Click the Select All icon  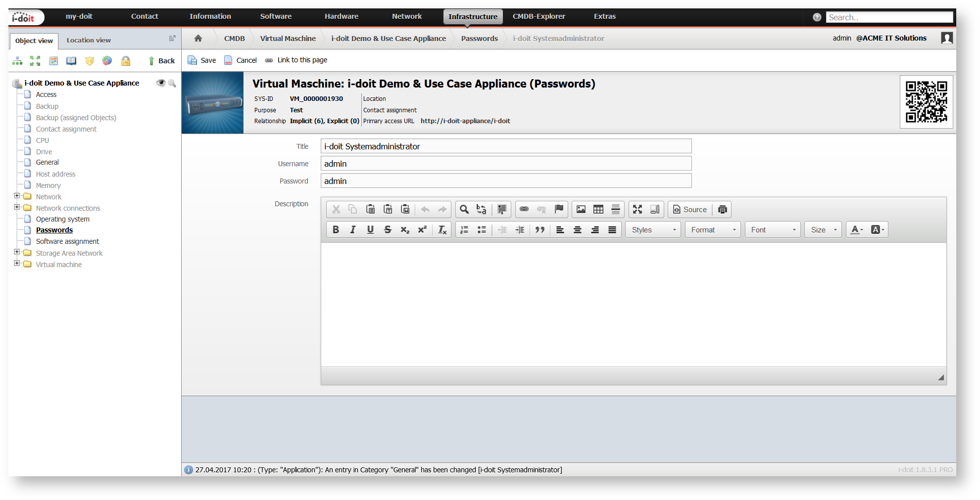click(502, 210)
